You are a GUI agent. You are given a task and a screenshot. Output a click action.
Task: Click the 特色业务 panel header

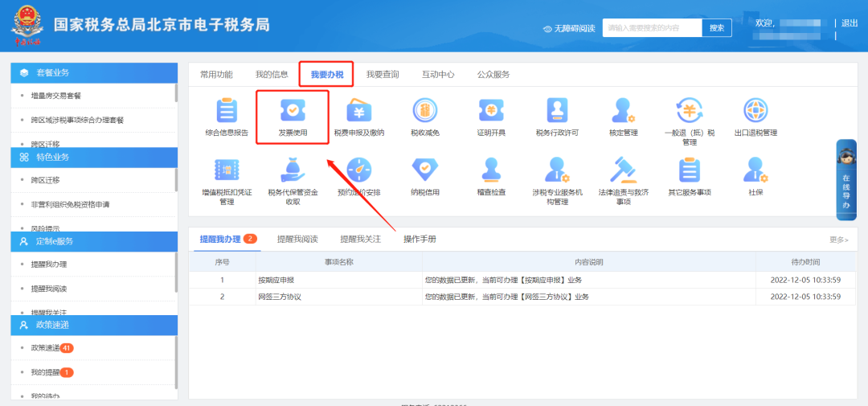(95, 157)
